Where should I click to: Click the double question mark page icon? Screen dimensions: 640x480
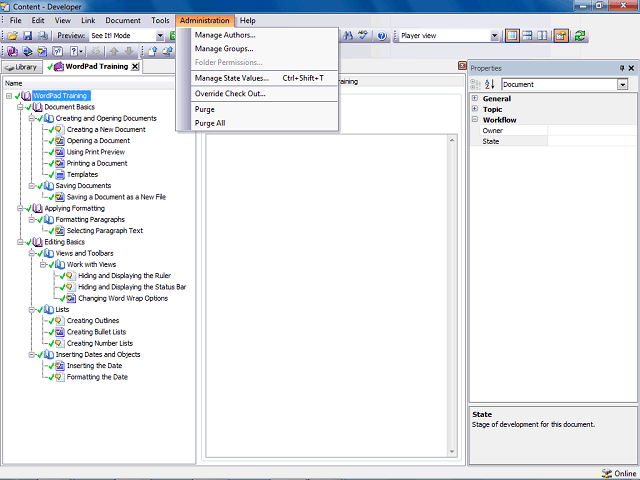click(x=58, y=51)
